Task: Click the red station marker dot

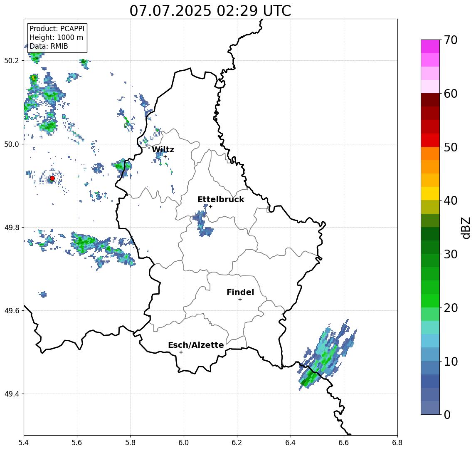Action: [52, 178]
